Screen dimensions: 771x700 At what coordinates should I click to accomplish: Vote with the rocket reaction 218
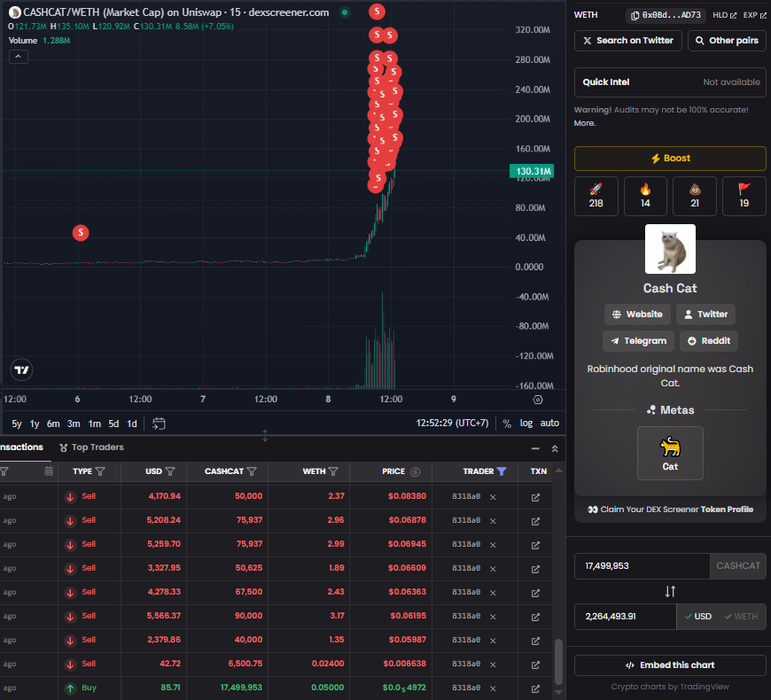pos(596,196)
